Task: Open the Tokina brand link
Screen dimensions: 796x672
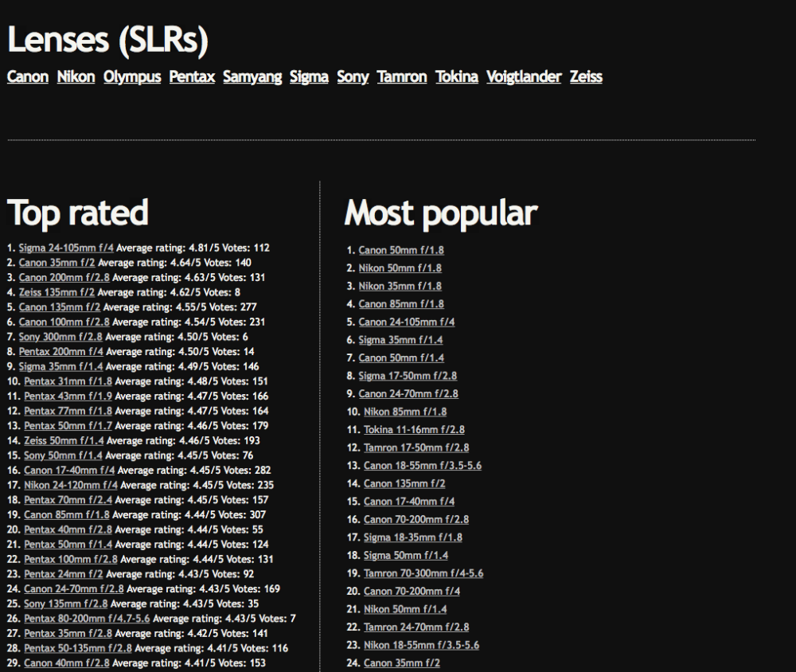Action: tap(456, 76)
